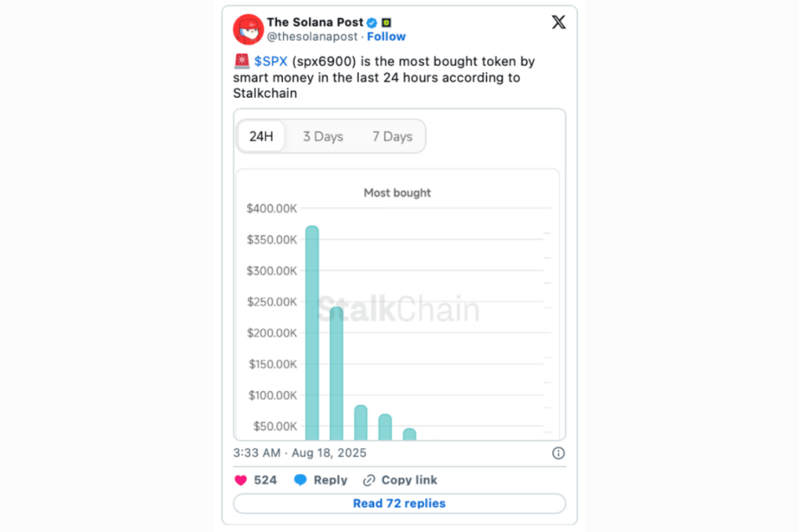Click the X logo icon
This screenshot has width=799, height=532.
click(558, 23)
